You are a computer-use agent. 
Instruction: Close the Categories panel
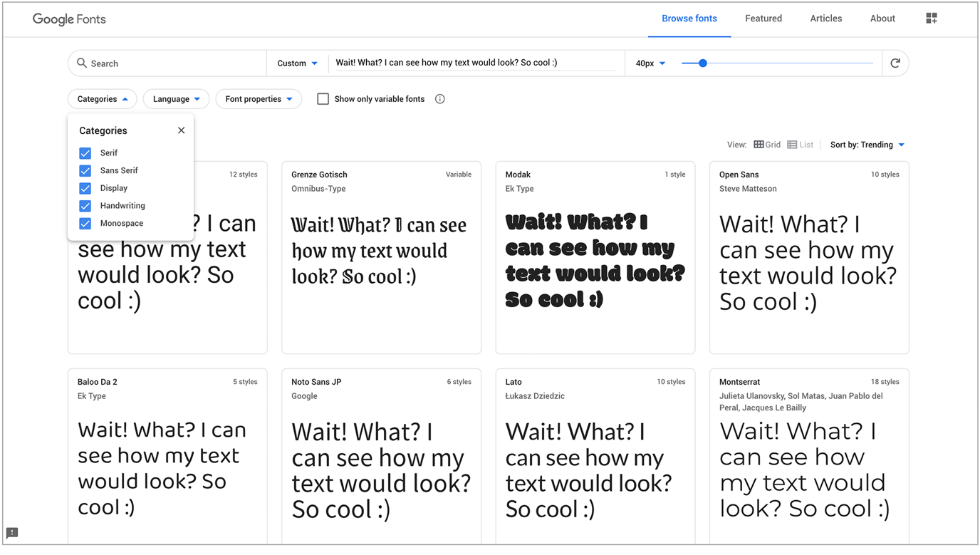pos(182,130)
